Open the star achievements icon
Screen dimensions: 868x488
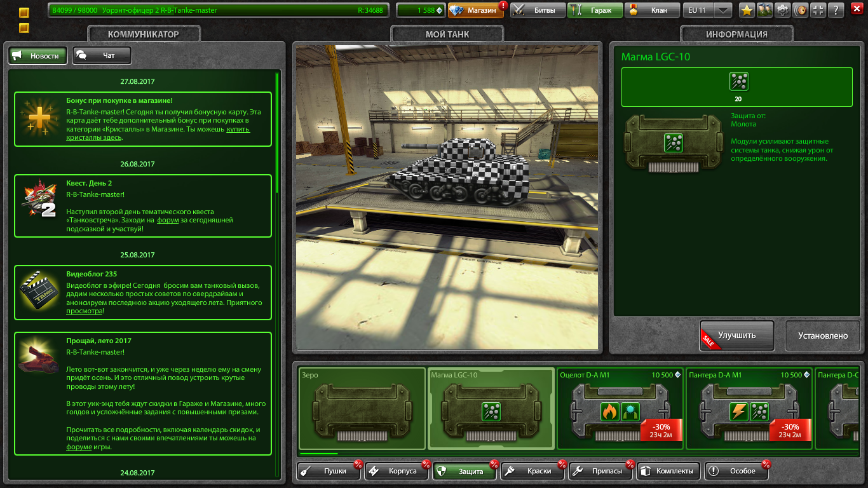tap(746, 10)
